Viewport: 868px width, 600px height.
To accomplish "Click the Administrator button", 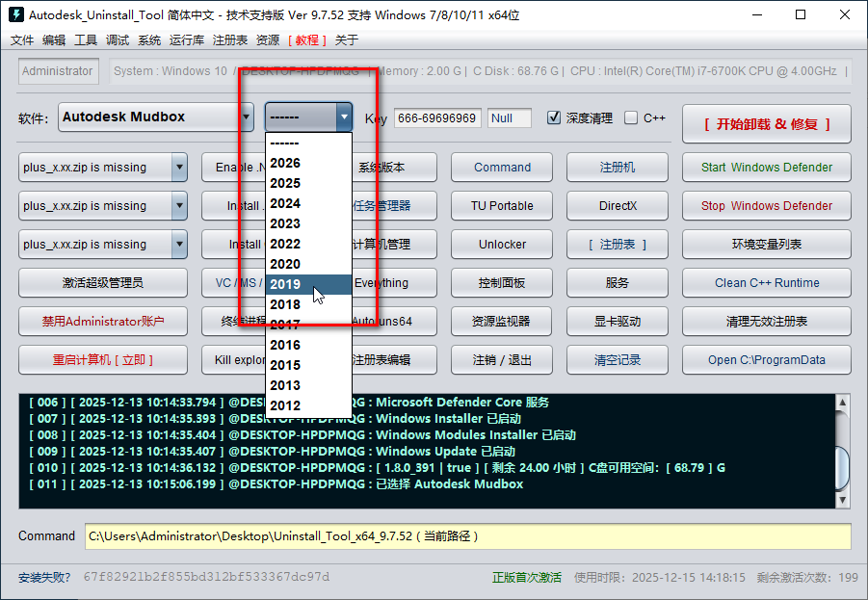I will [x=58, y=71].
